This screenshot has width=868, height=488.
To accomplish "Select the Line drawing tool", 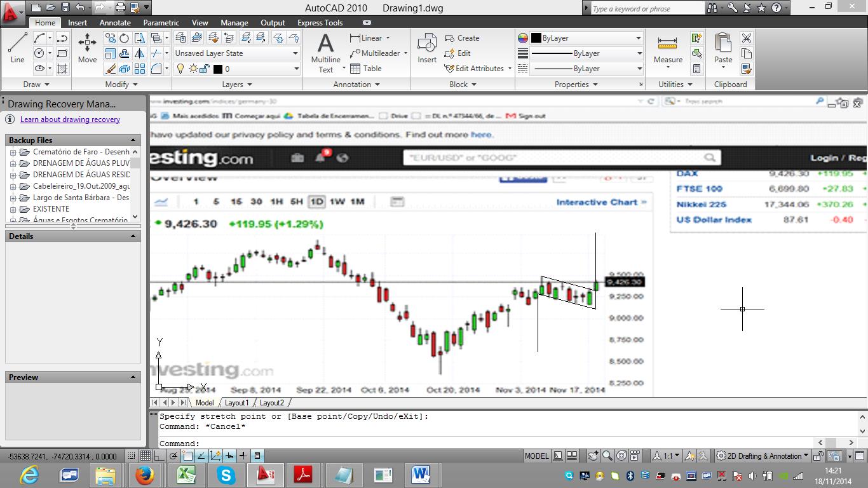I will point(17,48).
